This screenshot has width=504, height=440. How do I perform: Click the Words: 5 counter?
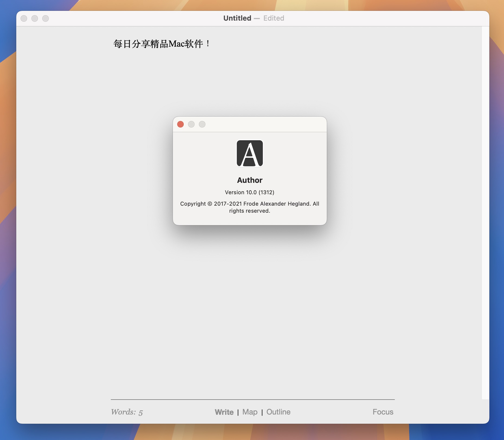click(127, 412)
